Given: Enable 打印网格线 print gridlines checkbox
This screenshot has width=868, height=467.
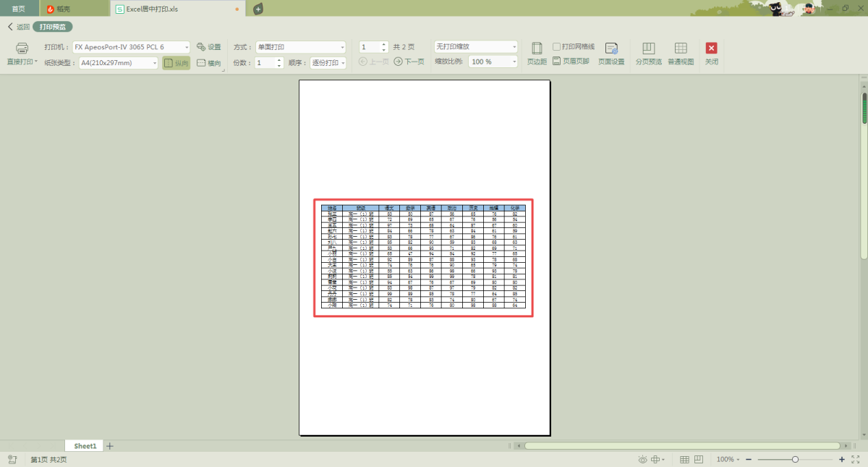Looking at the screenshot, I should (557, 46).
